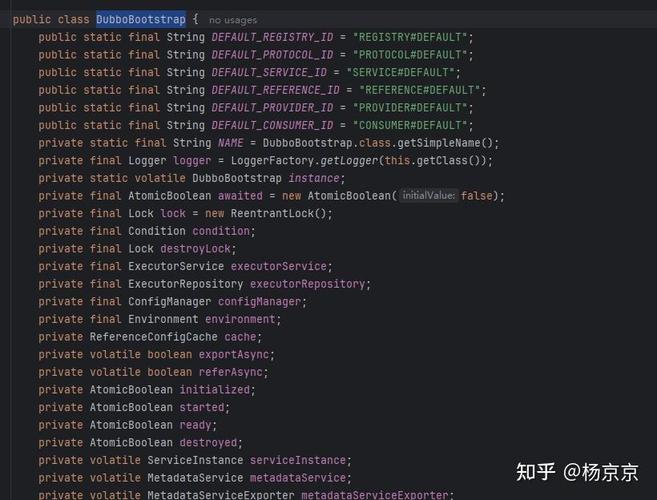
Task: Click the DEFAULT_PROVIDER_ID constant
Action: point(272,108)
